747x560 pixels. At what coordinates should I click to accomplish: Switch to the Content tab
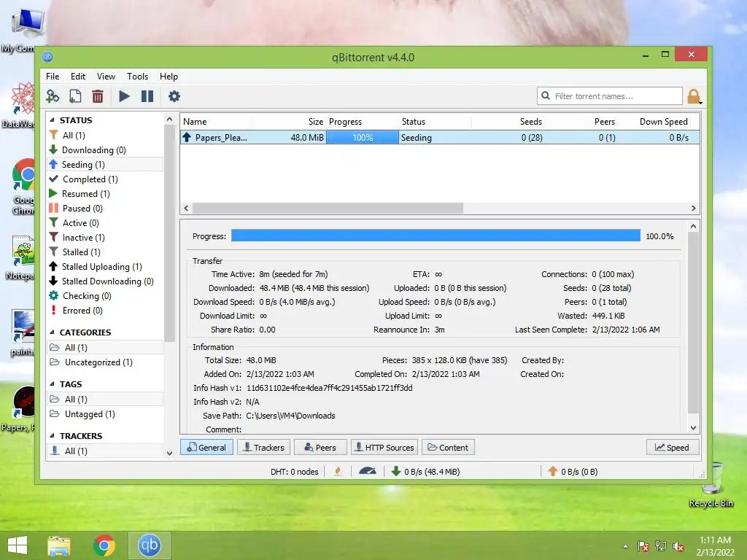448,448
